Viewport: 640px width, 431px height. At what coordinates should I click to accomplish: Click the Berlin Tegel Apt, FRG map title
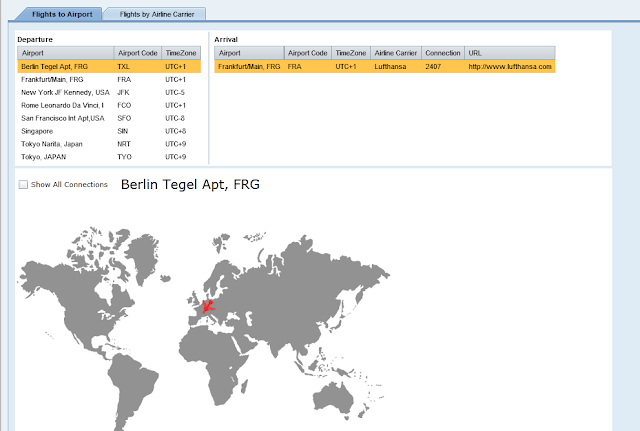tap(190, 184)
